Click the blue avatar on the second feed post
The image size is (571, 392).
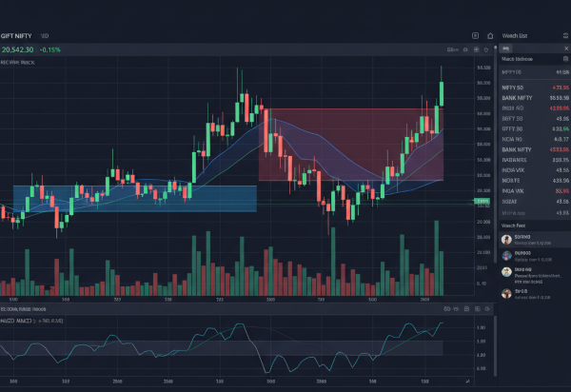coord(506,256)
